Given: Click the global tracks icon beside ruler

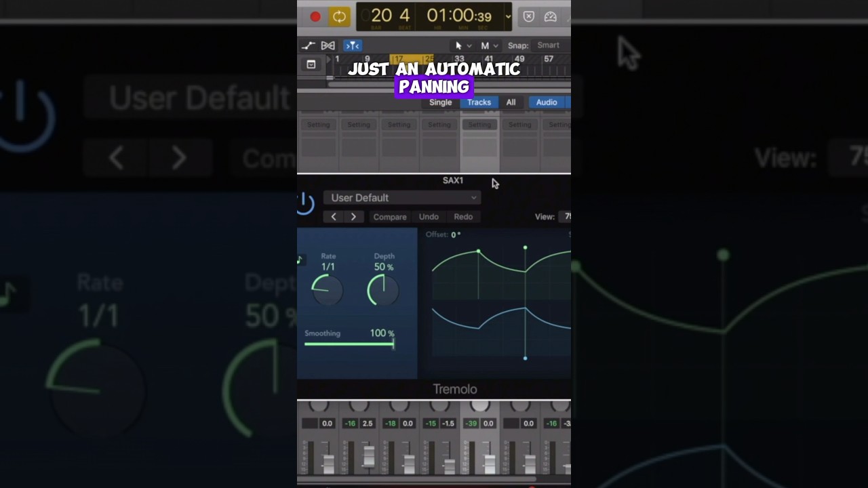Looking at the screenshot, I should pos(311,64).
